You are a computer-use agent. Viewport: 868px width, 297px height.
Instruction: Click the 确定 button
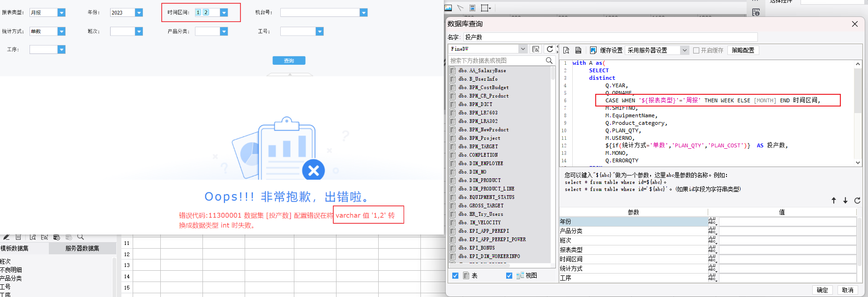[x=822, y=290]
